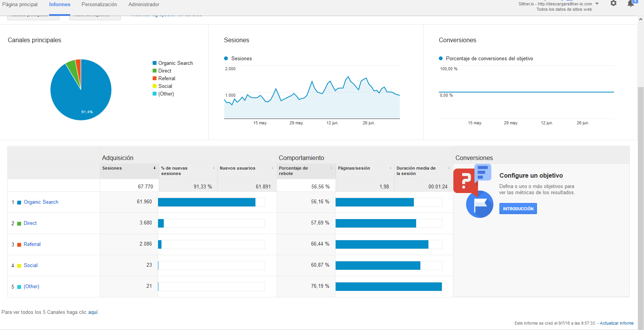Click the 66,44 % bounce value
This screenshot has width=644, height=330.
(320, 244)
